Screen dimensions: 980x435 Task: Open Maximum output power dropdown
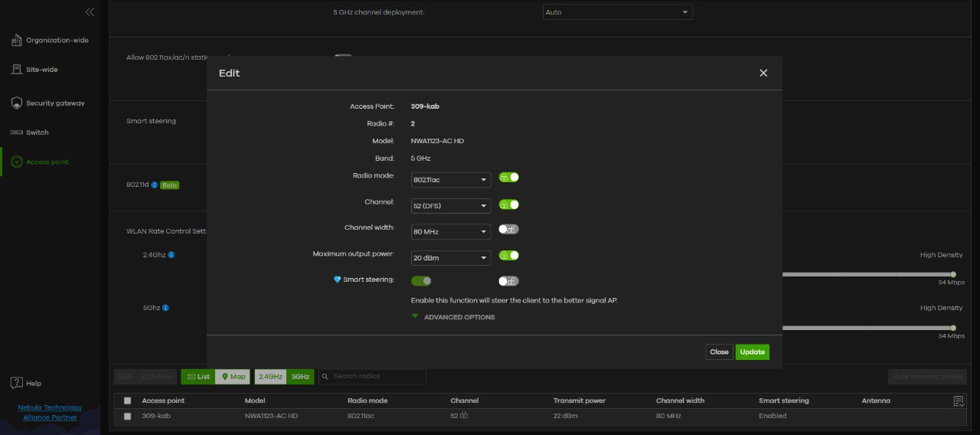tap(451, 258)
